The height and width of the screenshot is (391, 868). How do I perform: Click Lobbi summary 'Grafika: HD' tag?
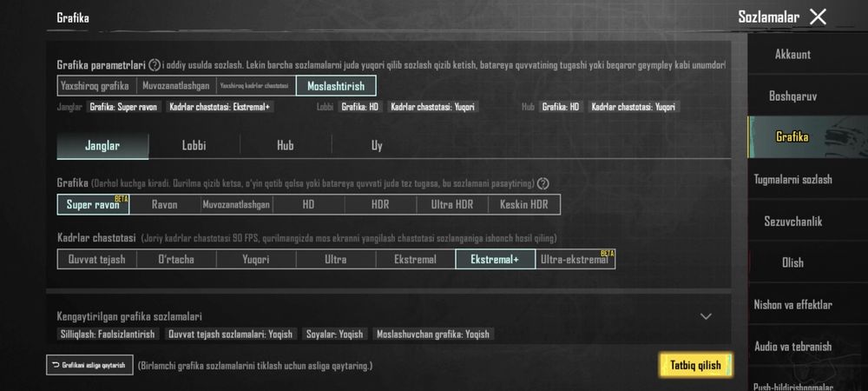360,107
